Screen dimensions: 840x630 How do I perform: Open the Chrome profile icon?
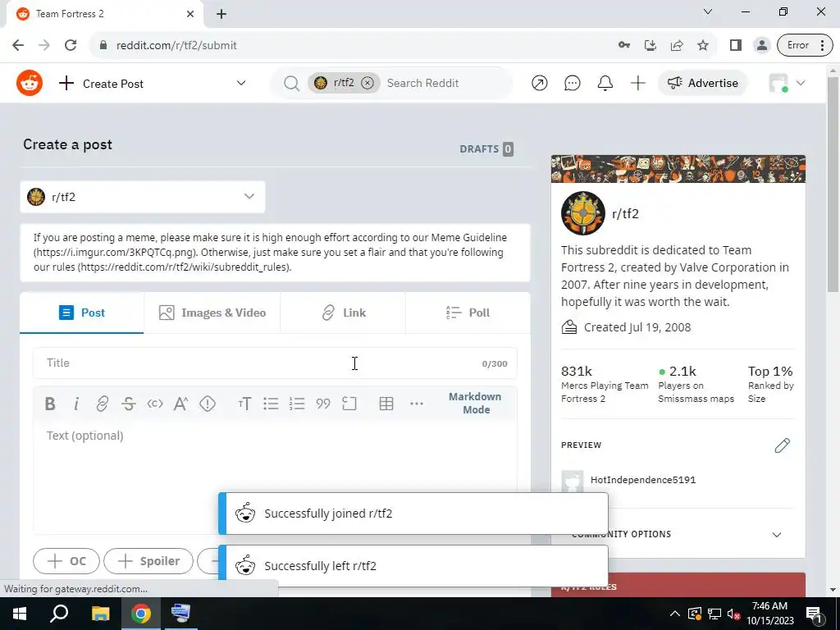[761, 46]
